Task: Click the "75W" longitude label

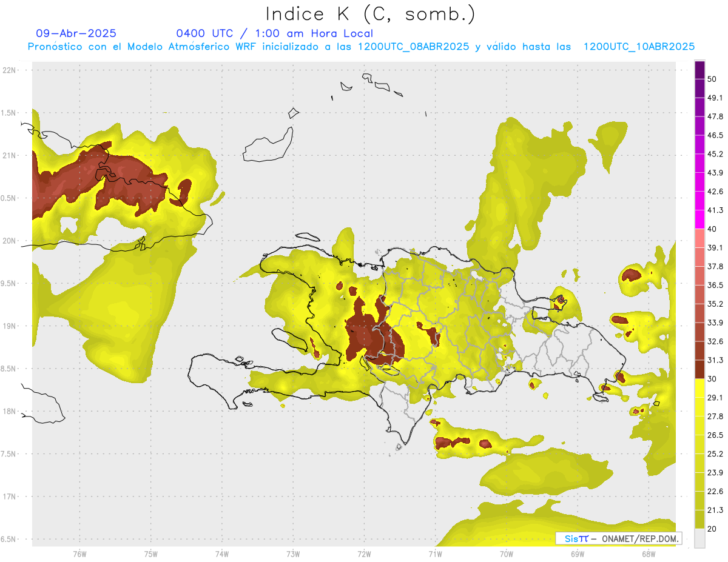Action: click(x=151, y=554)
